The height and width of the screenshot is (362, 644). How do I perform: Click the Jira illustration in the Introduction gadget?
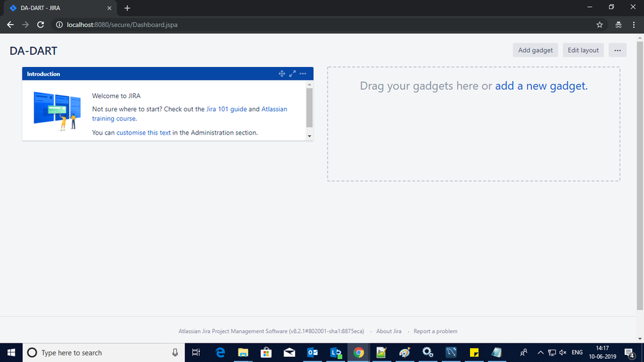pyautogui.click(x=57, y=111)
